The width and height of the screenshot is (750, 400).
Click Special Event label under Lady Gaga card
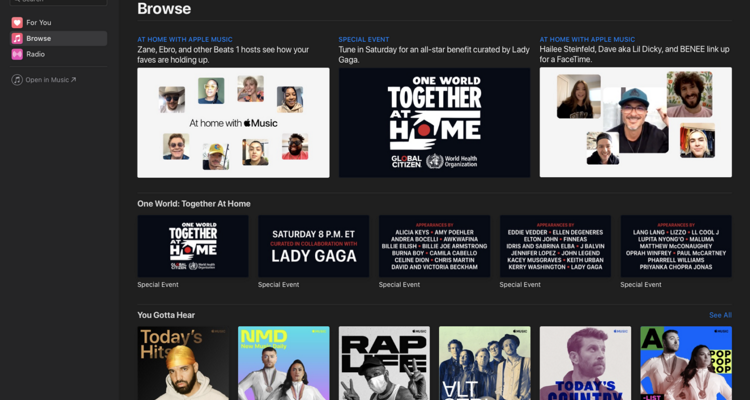pyautogui.click(x=278, y=285)
